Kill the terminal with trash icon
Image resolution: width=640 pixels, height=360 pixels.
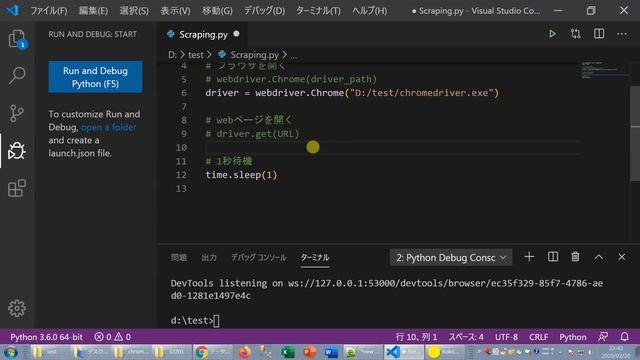(x=576, y=257)
